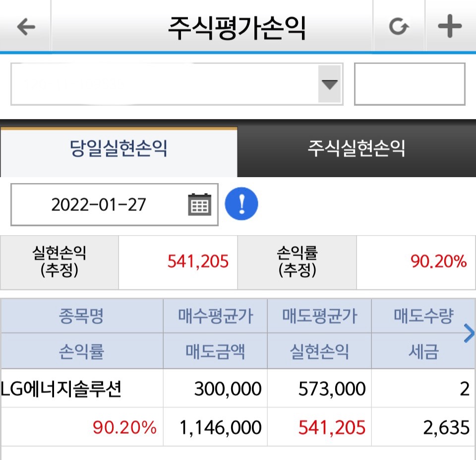This screenshot has height=460, width=476.
Task: Refresh the stock valuation screen
Action: pos(399,27)
